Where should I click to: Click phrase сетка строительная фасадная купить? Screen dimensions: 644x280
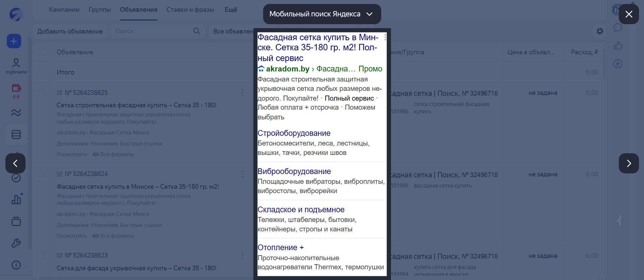[451, 108]
